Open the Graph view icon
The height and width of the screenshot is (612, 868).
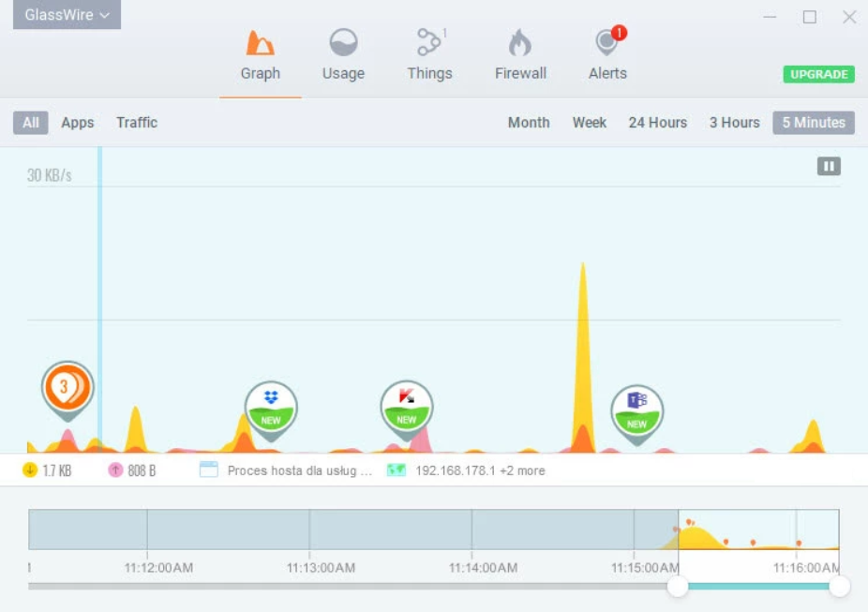click(x=260, y=44)
